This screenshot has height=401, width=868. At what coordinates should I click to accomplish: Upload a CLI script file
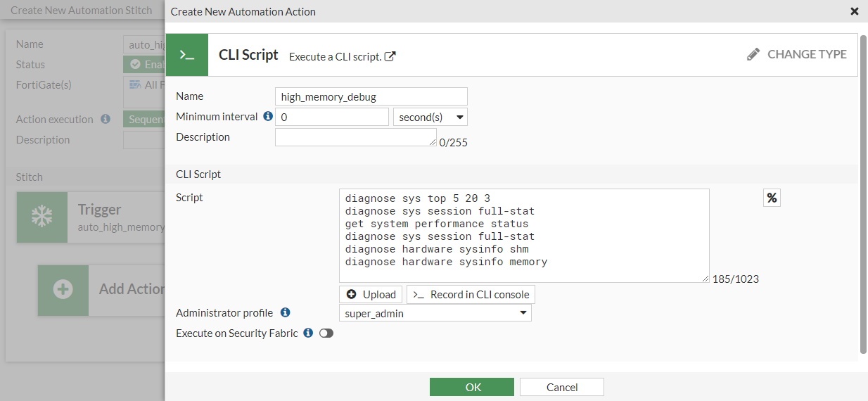[x=371, y=295]
